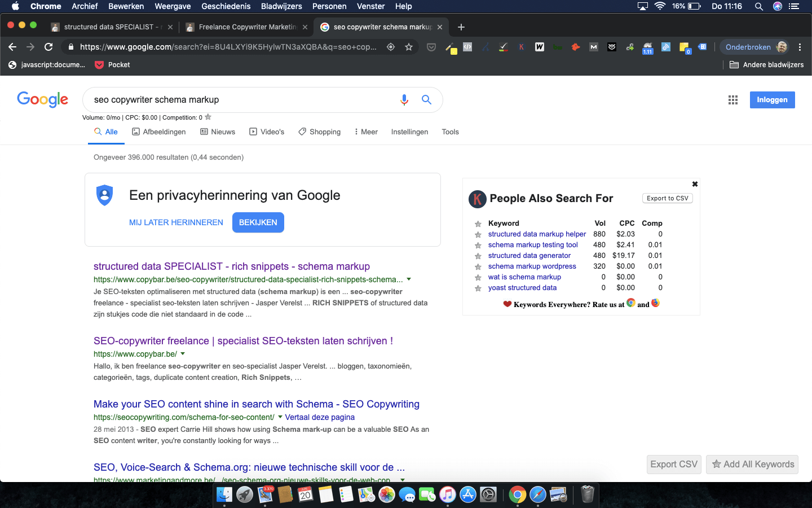The image size is (812, 508).
Task: Click the yellow sticky note extension icon
Action: (x=685, y=48)
